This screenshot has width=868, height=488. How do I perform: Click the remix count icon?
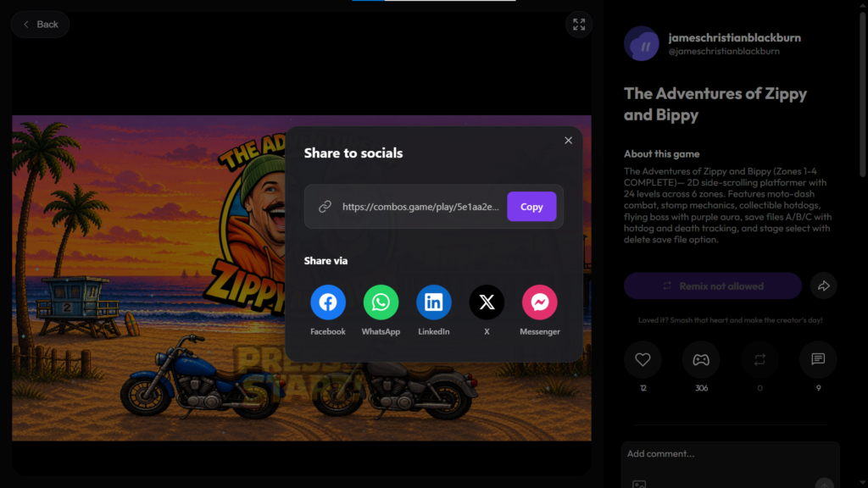tap(759, 359)
